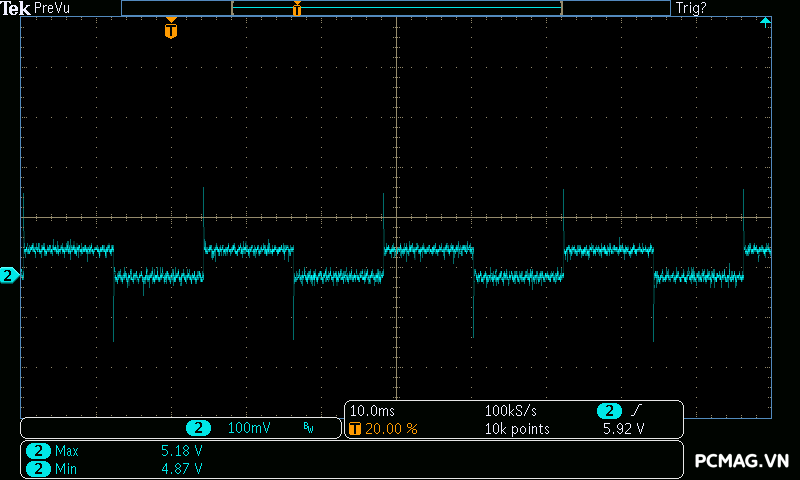
Task: Select the PreVu acquisition status label
Action: click(x=52, y=8)
